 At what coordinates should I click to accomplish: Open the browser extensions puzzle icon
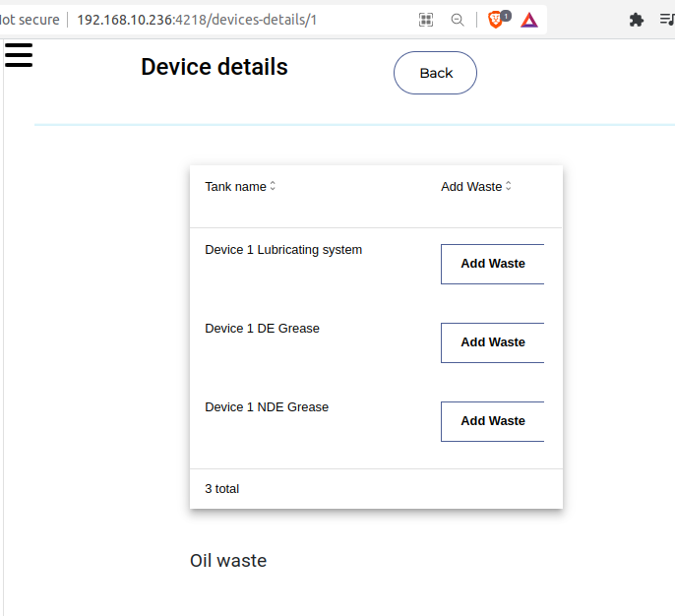637,20
